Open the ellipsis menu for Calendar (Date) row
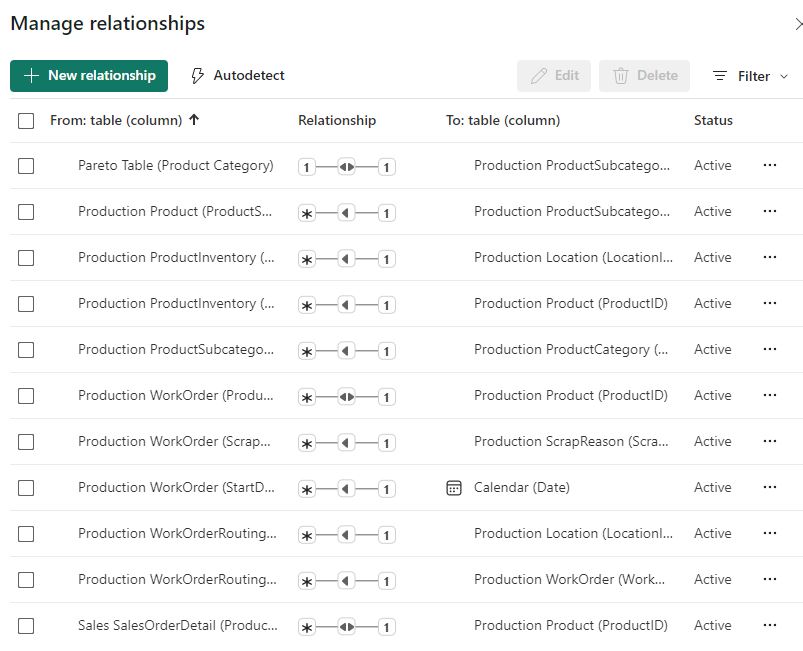This screenshot has height=651, width=803. tap(770, 487)
